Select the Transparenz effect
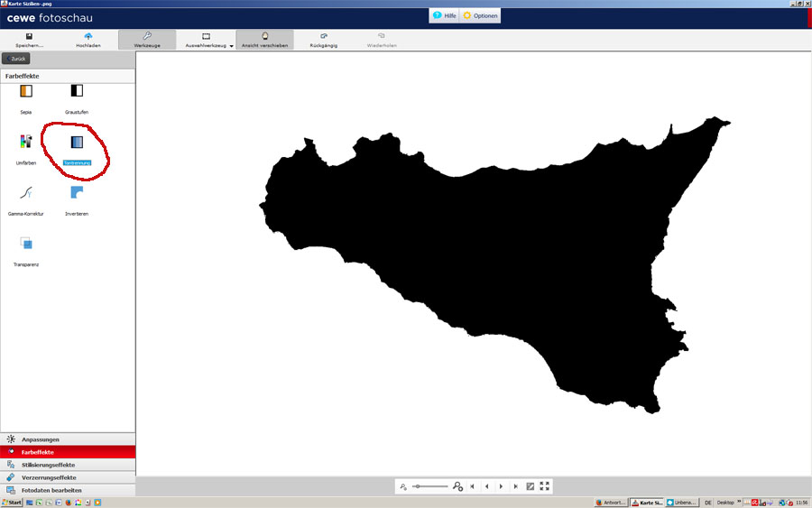 click(26, 244)
